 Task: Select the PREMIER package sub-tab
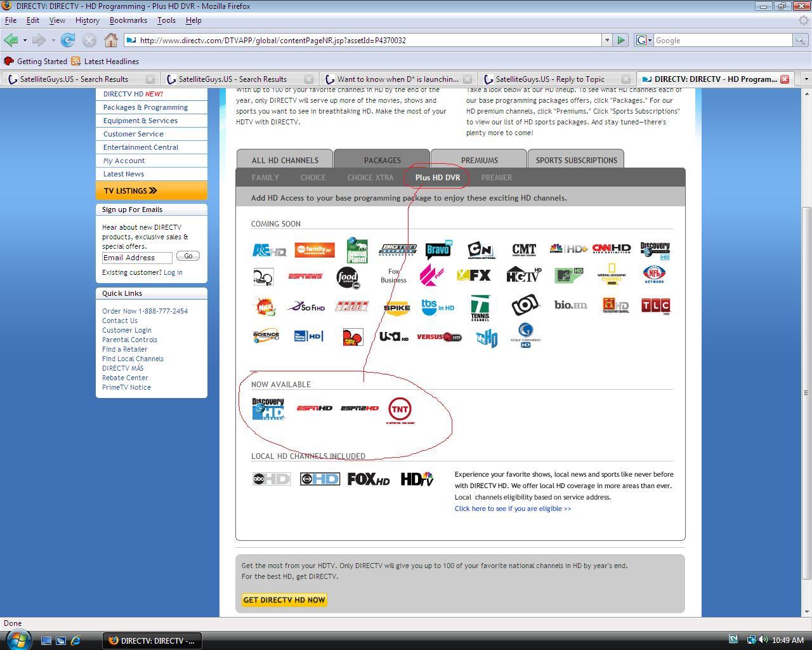[x=497, y=178]
